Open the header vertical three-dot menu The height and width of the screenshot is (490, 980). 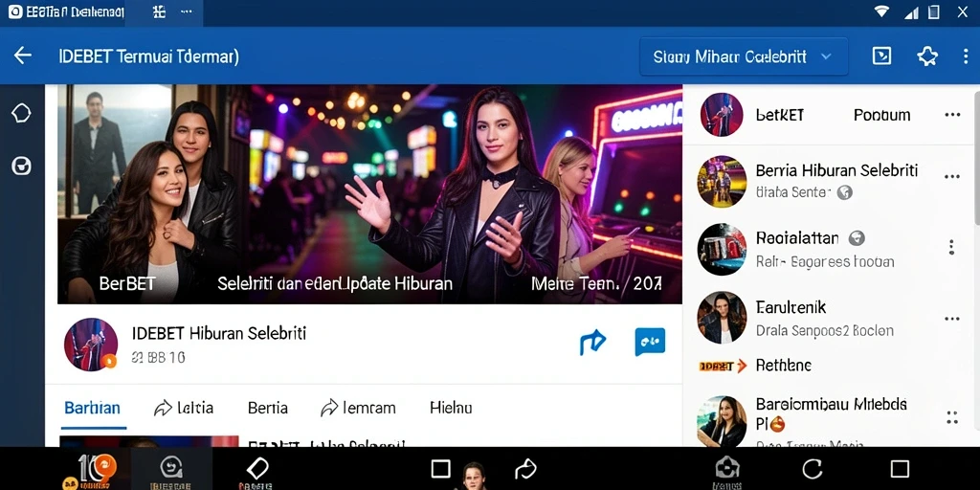(966, 56)
